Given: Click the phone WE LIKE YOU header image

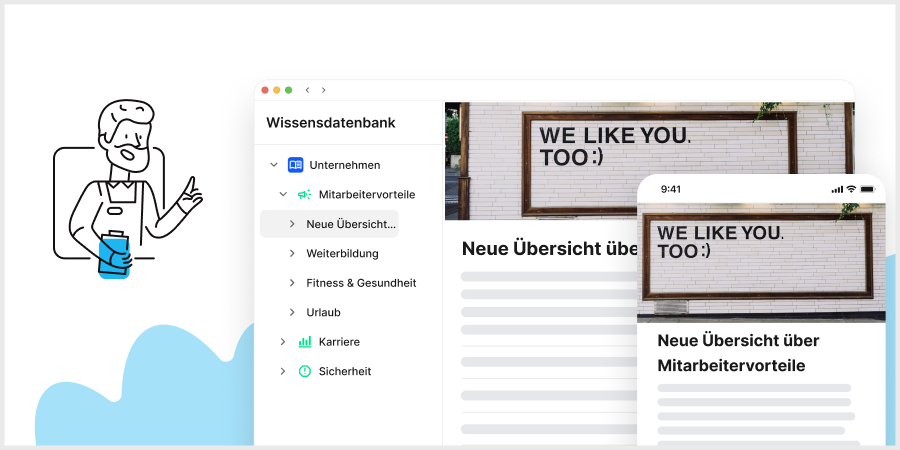Looking at the screenshot, I should click(x=761, y=262).
